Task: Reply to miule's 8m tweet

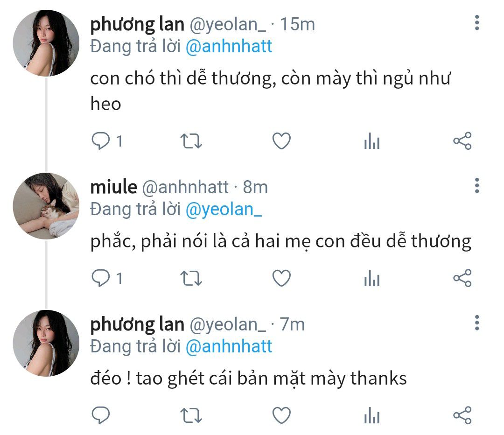Action: point(101,278)
